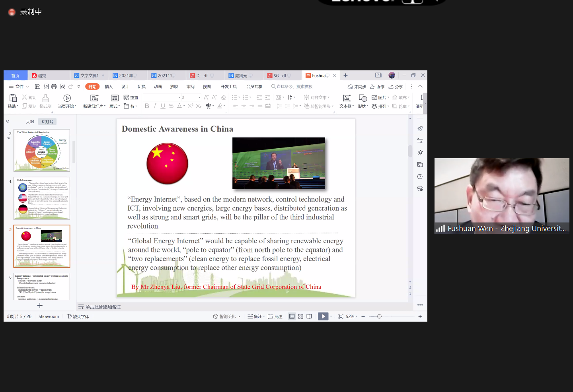This screenshot has width=573, height=392.
Task: Open the 设计 Design ribbon tab
Action: click(x=125, y=87)
